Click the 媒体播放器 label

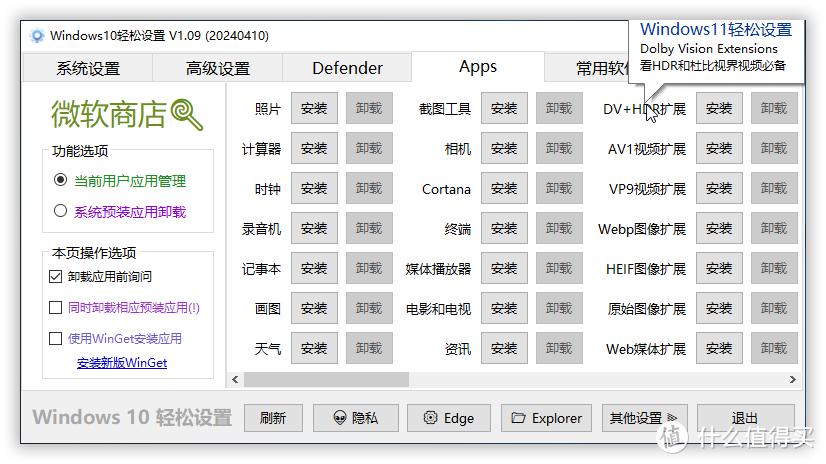pos(438,269)
